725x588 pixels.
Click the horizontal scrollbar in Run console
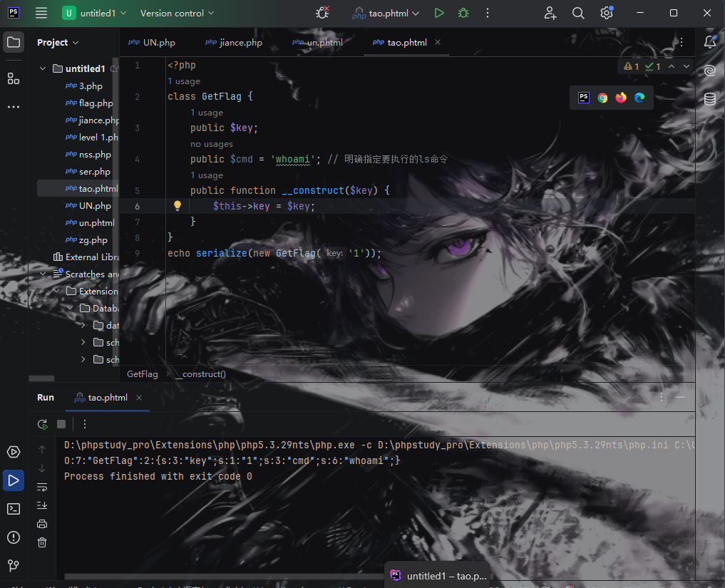(356, 576)
